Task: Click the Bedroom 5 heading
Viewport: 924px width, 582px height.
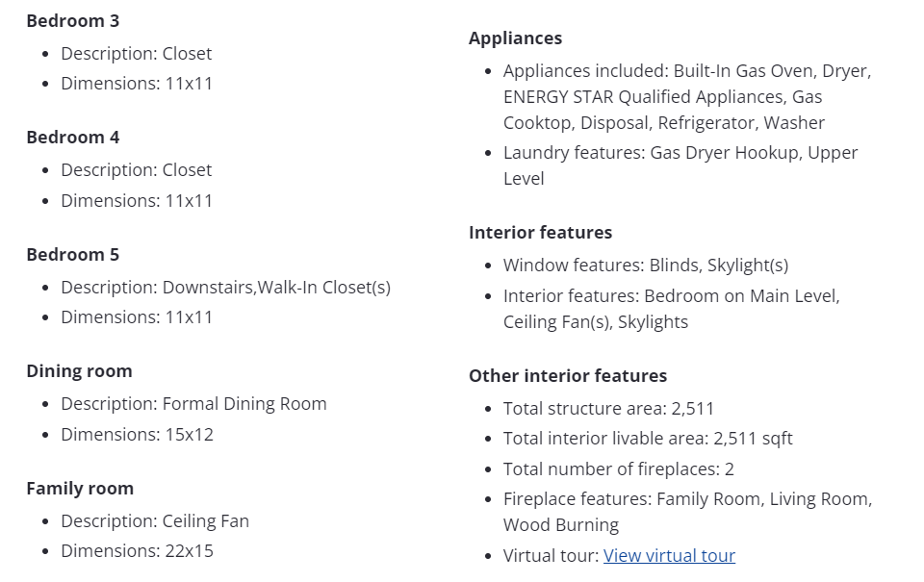Action: pos(73,255)
